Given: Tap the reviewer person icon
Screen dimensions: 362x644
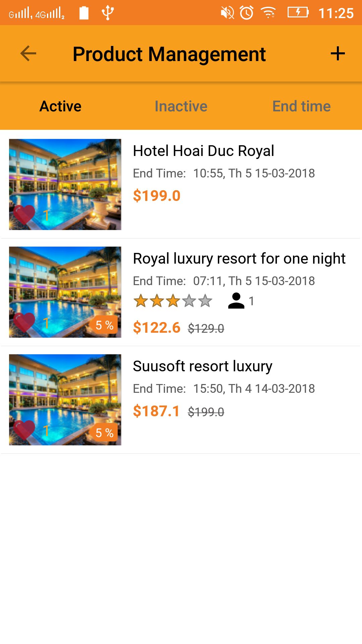Looking at the screenshot, I should point(236,301).
